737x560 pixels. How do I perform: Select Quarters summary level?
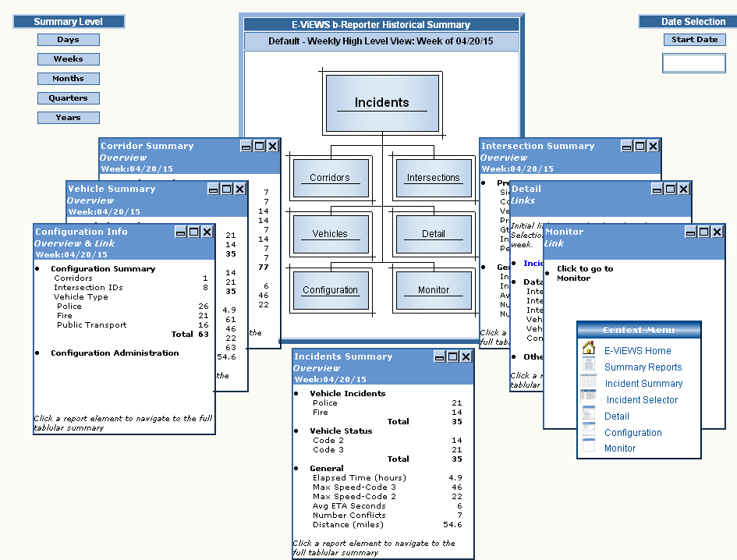pos(68,98)
